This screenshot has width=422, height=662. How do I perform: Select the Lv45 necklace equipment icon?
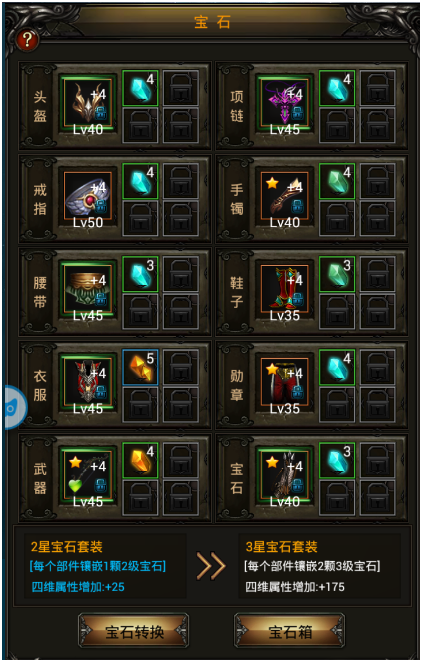click(285, 103)
